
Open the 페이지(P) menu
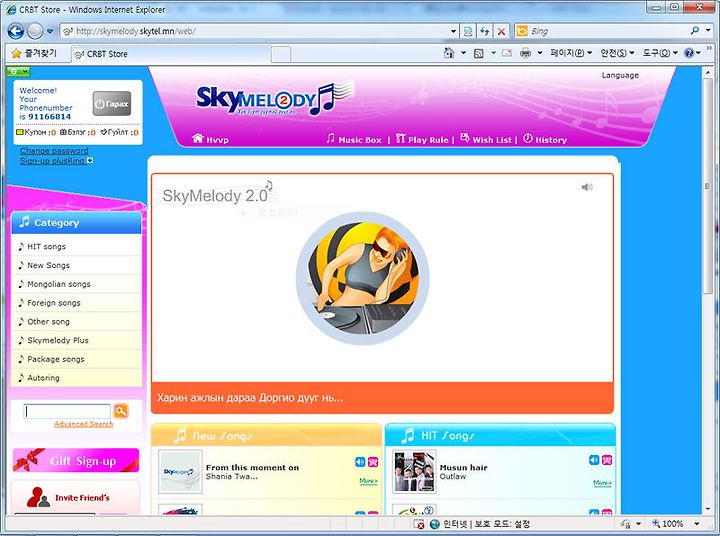tap(571, 53)
